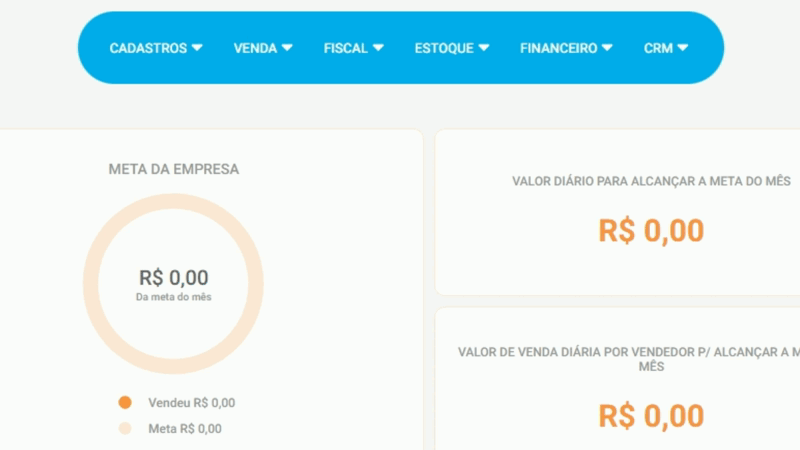Click the META DA EMPRESA heading
The image size is (800, 450).
pyautogui.click(x=173, y=169)
